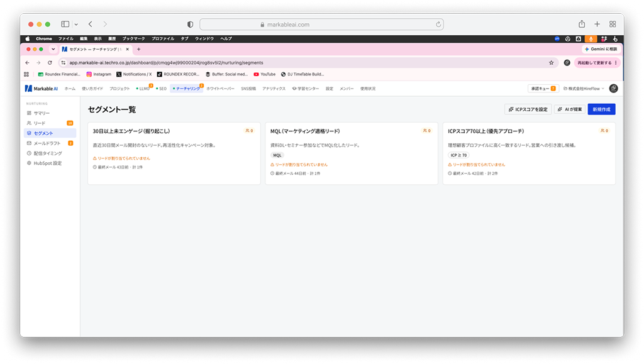Open the 学習センター nav item
This screenshot has height=364, width=644.
(x=306, y=89)
